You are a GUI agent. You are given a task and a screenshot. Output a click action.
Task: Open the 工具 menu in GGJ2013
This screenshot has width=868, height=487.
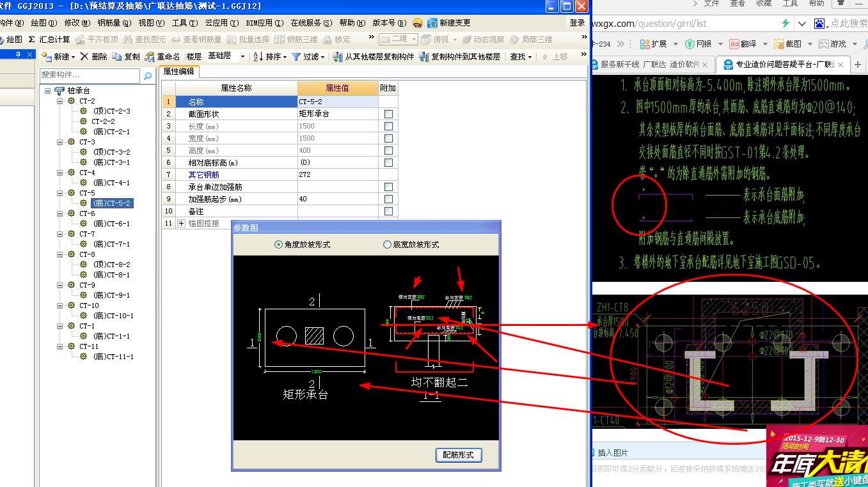click(184, 23)
